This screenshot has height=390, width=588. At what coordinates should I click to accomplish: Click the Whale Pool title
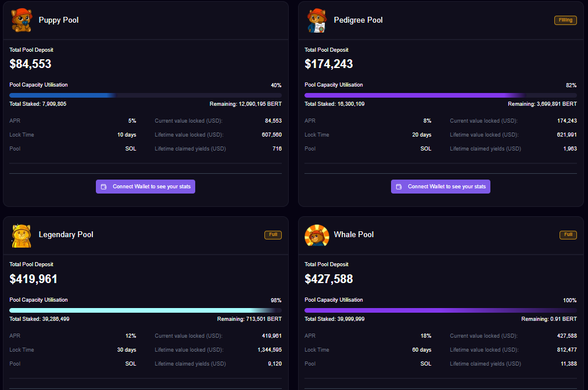[354, 235]
